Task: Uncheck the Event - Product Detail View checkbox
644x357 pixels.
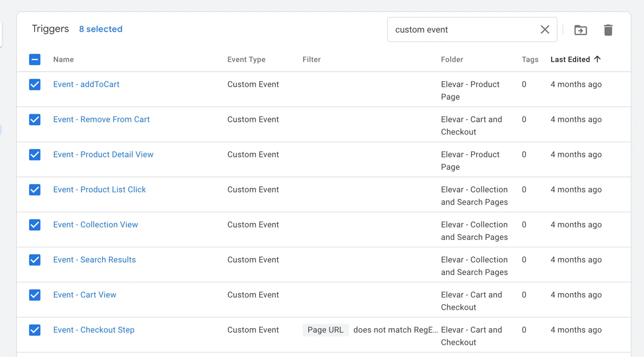Action: point(35,155)
